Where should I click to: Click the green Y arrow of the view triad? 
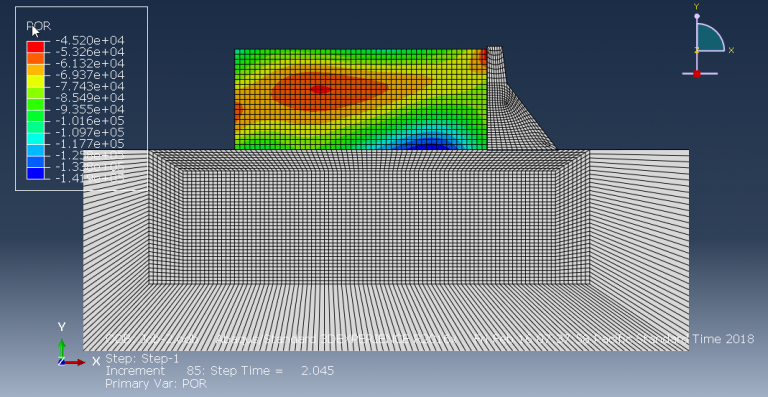click(61, 348)
